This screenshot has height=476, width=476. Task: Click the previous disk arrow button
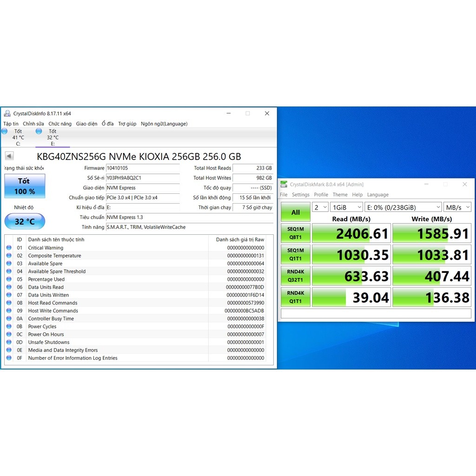pyautogui.click(x=9, y=156)
